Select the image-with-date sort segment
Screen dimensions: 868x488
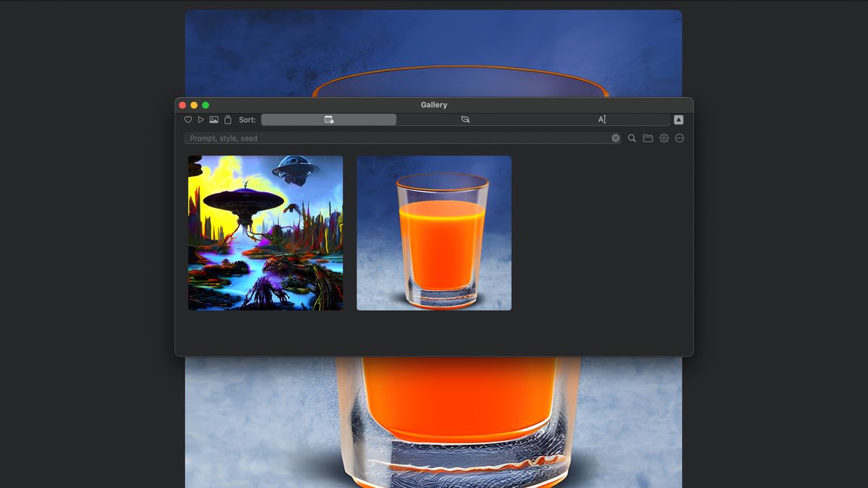point(329,119)
